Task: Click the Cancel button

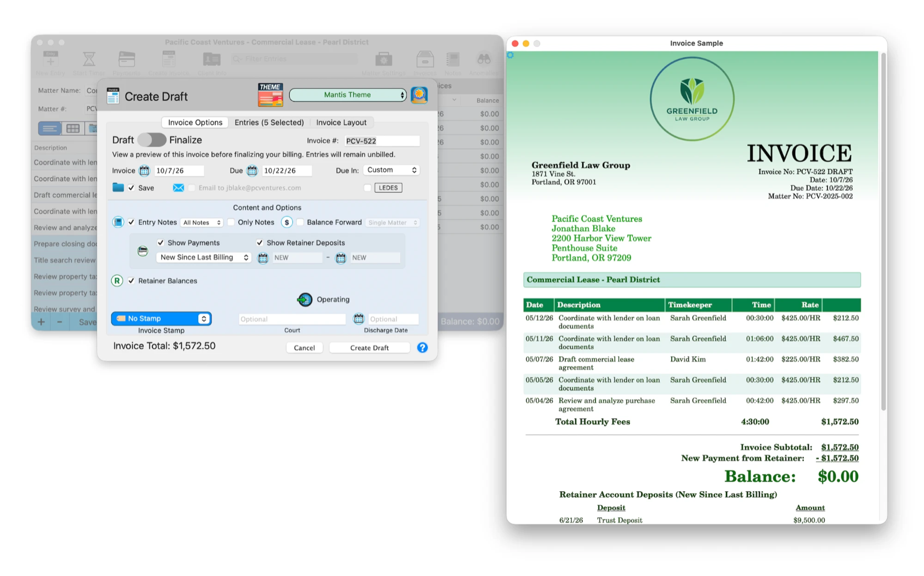Action: (x=304, y=347)
